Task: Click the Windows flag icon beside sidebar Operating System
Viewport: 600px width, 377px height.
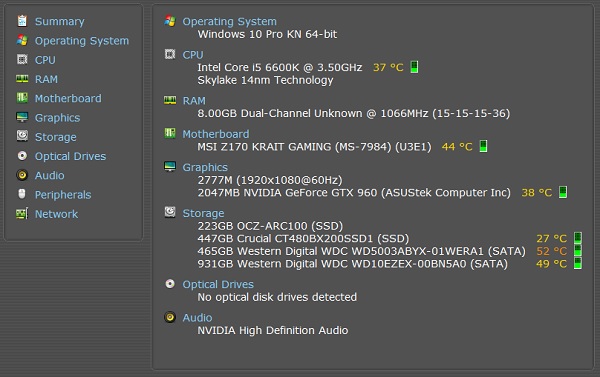Action: pyautogui.click(x=22, y=40)
